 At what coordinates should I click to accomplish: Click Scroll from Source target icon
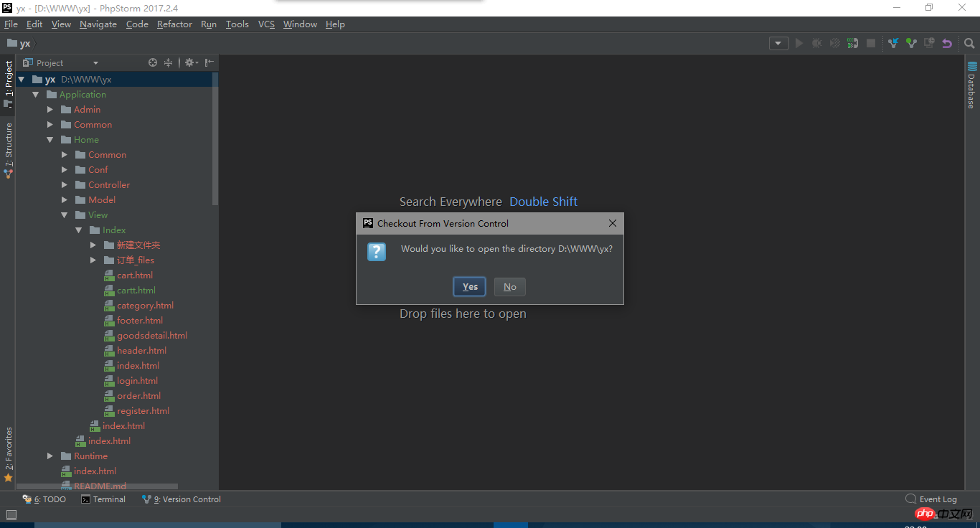152,62
